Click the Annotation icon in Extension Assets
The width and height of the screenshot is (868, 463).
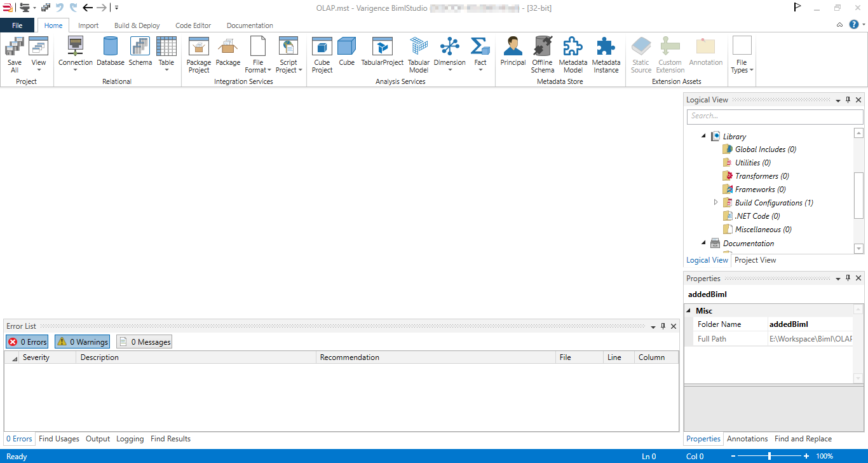click(x=706, y=52)
